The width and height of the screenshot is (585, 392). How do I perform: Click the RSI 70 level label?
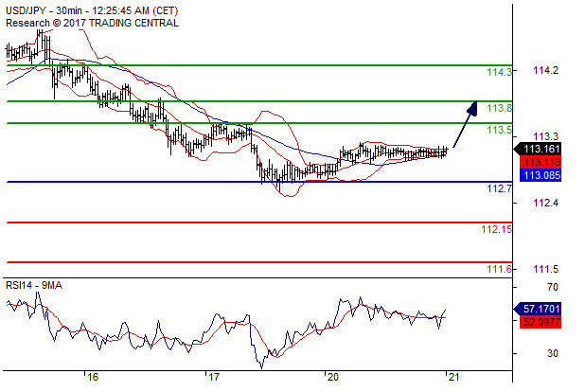pos(553,287)
